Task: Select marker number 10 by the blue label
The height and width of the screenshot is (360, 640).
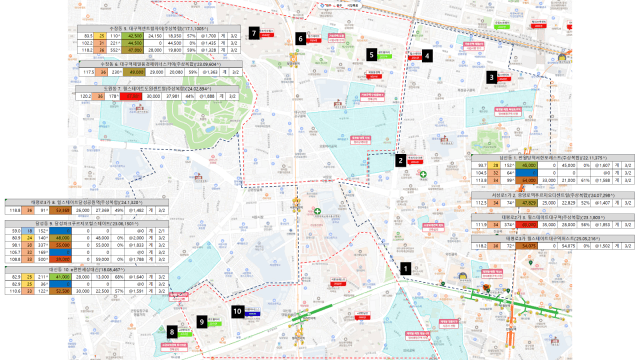Action: [238, 312]
